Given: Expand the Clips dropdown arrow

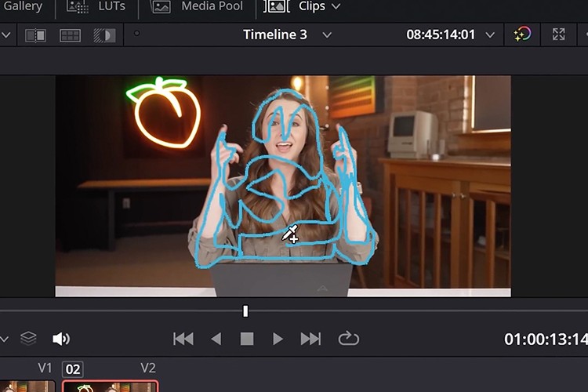Looking at the screenshot, I should coord(336,7).
